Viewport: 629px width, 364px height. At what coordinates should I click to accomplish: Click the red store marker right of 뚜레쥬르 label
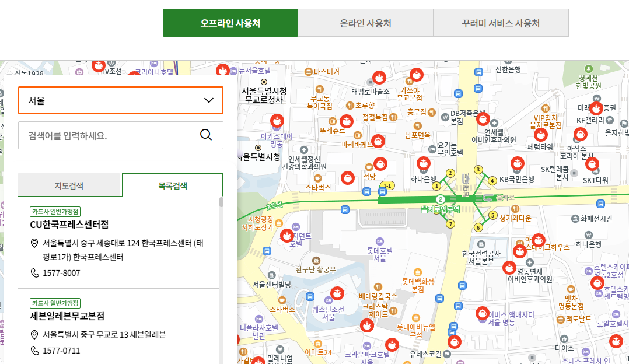(x=346, y=121)
